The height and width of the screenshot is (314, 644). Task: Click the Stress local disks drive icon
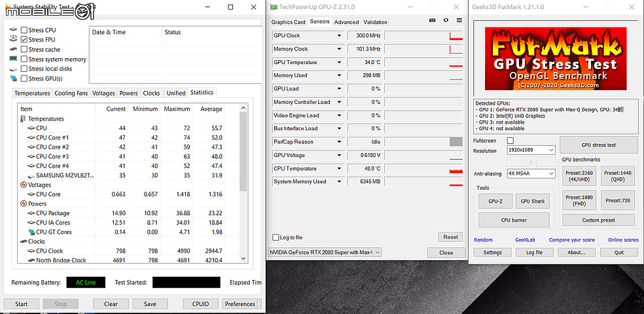(14, 69)
